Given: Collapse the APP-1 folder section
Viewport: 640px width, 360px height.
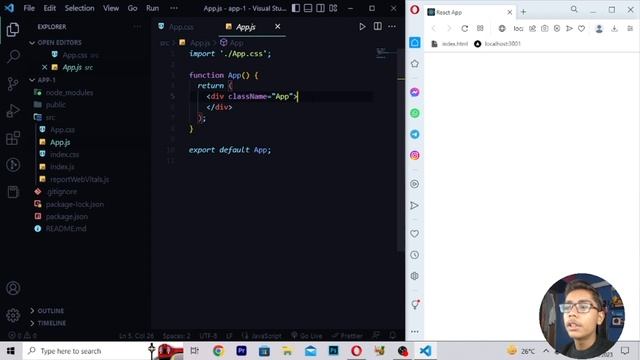Looking at the screenshot, I should (47, 80).
